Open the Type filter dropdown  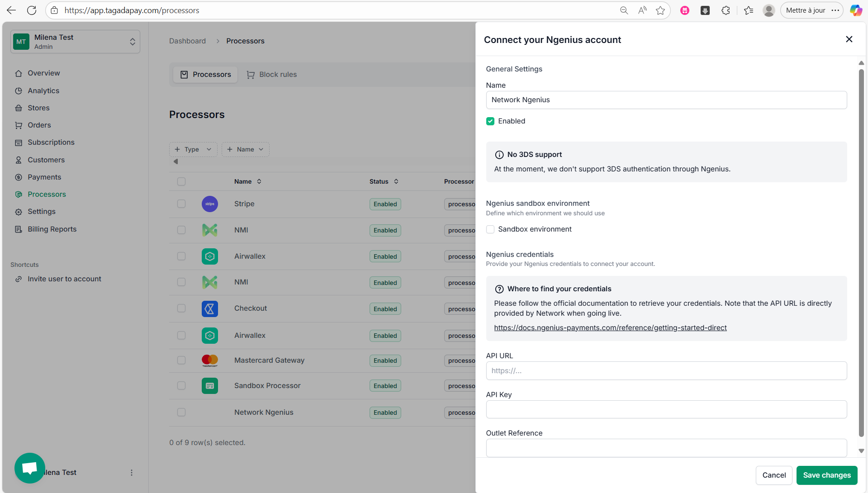pyautogui.click(x=193, y=149)
